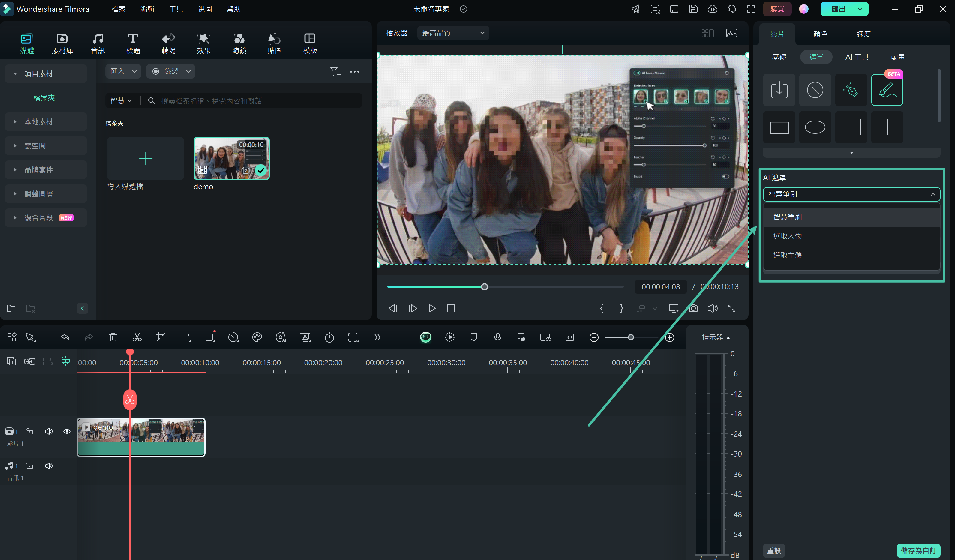Click the demo video thumbnail in media bin
Image resolution: width=955 pixels, height=560 pixels.
pos(231,158)
